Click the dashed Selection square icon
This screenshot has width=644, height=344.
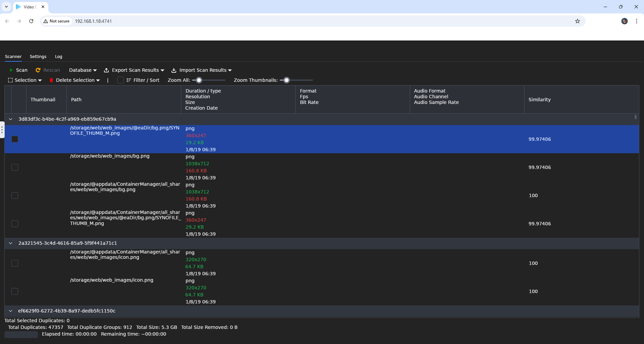[10, 80]
